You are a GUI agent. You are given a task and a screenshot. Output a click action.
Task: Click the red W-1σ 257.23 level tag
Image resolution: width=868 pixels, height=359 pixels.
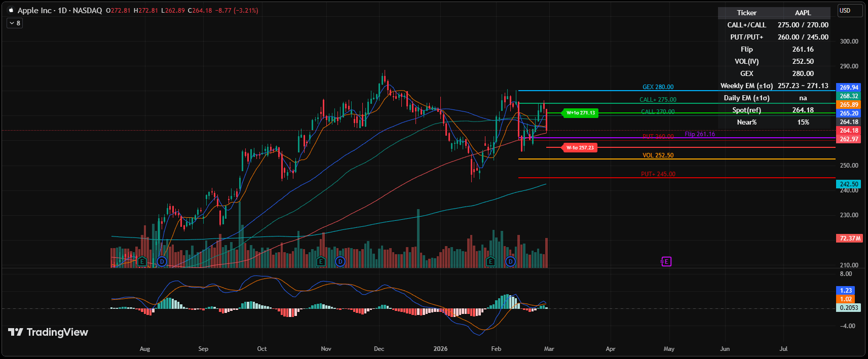pyautogui.click(x=579, y=147)
